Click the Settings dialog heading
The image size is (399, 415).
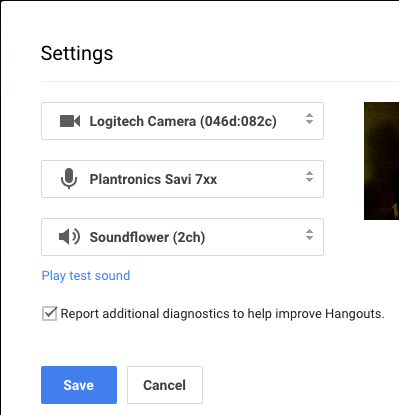(77, 53)
